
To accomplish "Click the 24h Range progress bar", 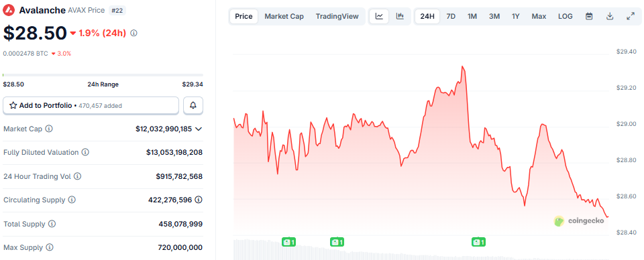I will (x=103, y=75).
